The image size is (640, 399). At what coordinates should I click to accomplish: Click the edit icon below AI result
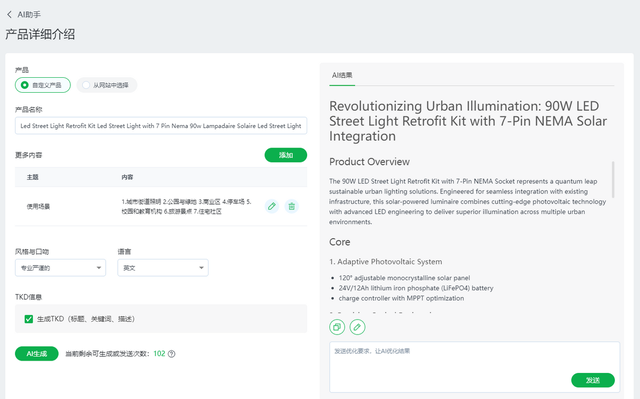tap(357, 327)
